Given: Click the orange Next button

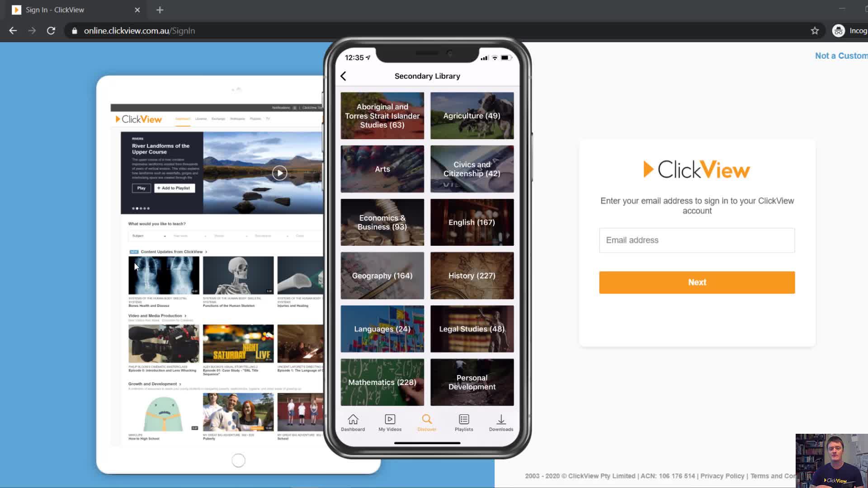Looking at the screenshot, I should [x=697, y=282].
